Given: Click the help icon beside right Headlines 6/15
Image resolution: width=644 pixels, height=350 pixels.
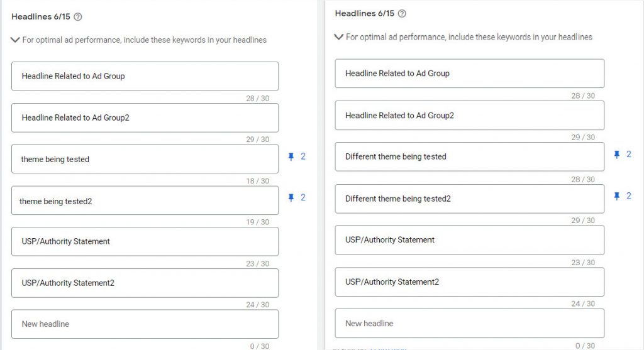Looking at the screenshot, I should pyautogui.click(x=402, y=14).
